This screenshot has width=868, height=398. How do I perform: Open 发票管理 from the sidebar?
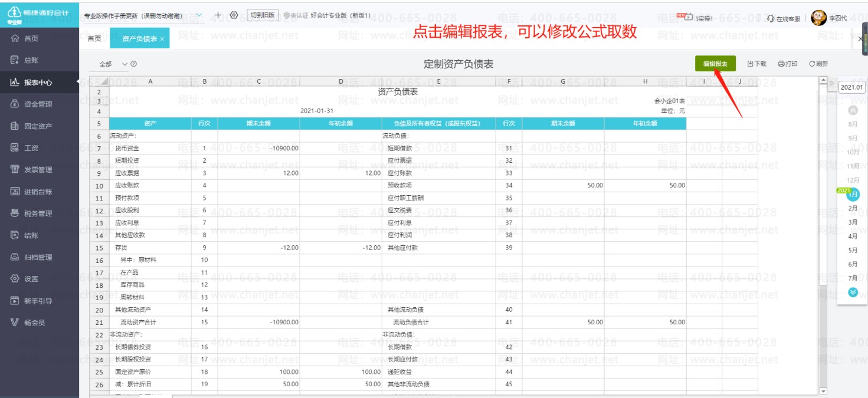[38, 170]
